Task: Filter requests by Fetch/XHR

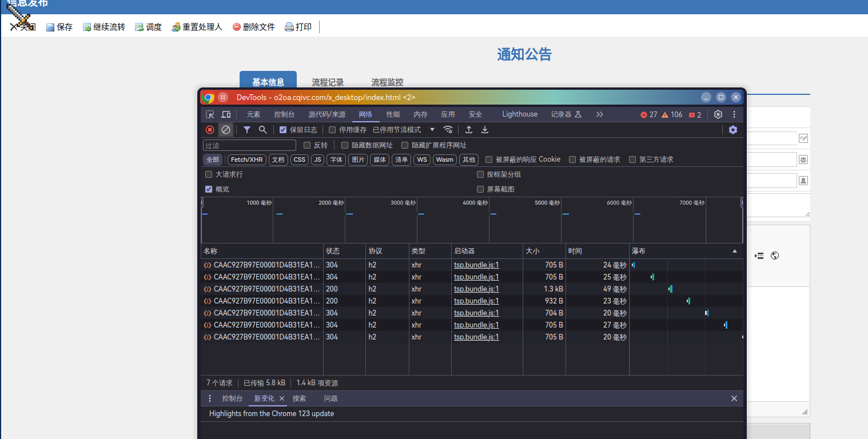Action: tap(247, 159)
